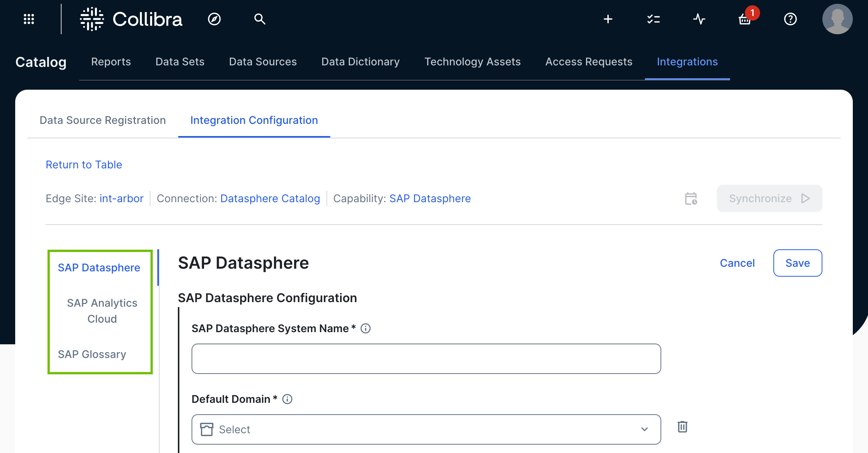Click the help question mark icon
This screenshot has width=868, height=453.
[x=790, y=19]
